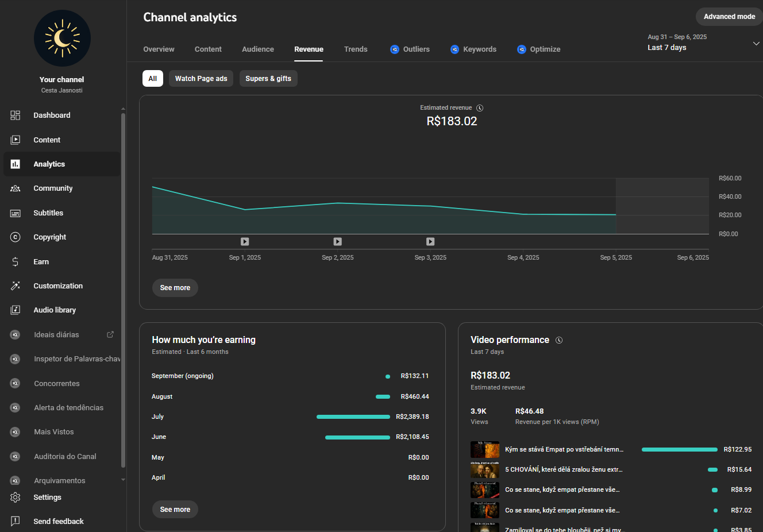Screen dimensions: 763x532
Task: Open Earn via the dollar icon
Action: tap(16, 262)
